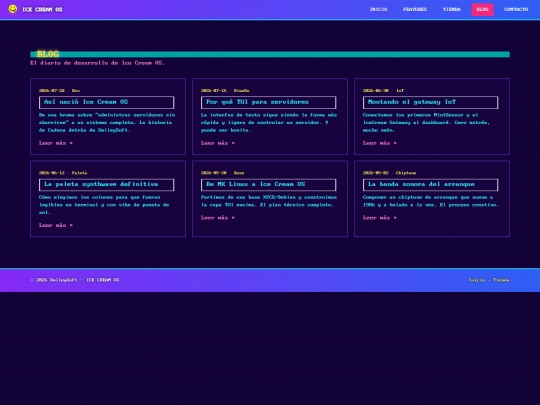Go to the TIENDA nav item

pos(451,9)
